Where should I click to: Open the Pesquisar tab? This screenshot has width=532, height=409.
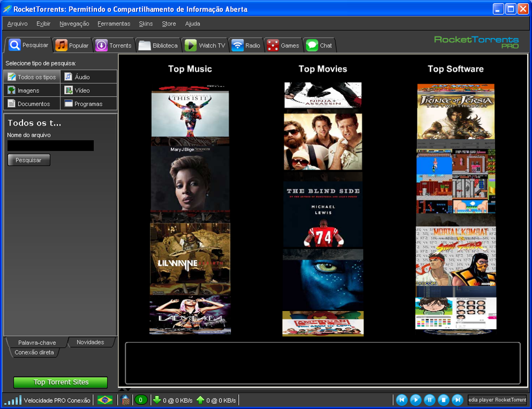point(29,45)
